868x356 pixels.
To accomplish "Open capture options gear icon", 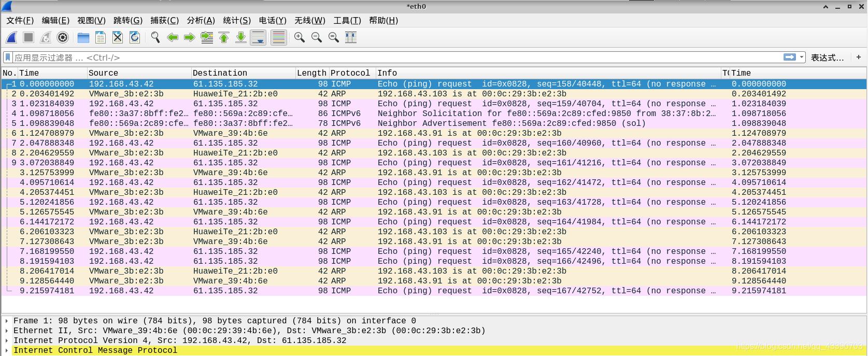I will pos(63,37).
